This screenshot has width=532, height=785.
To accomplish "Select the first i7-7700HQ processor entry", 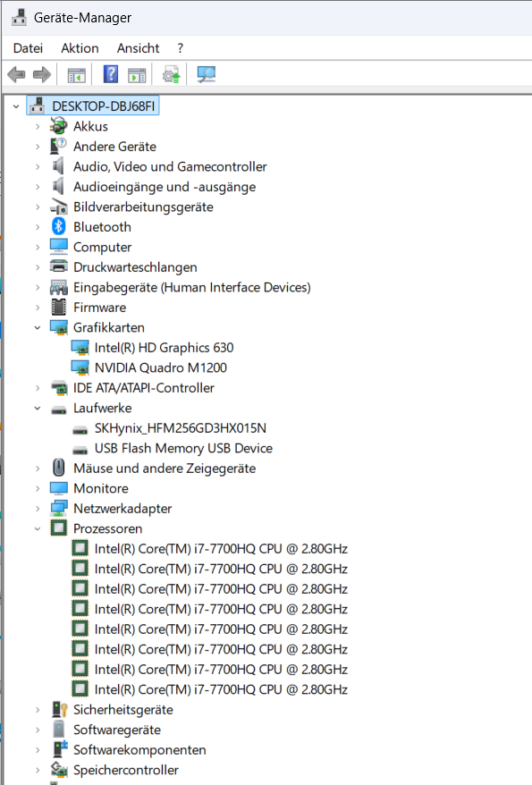I will pyautogui.click(x=221, y=549).
